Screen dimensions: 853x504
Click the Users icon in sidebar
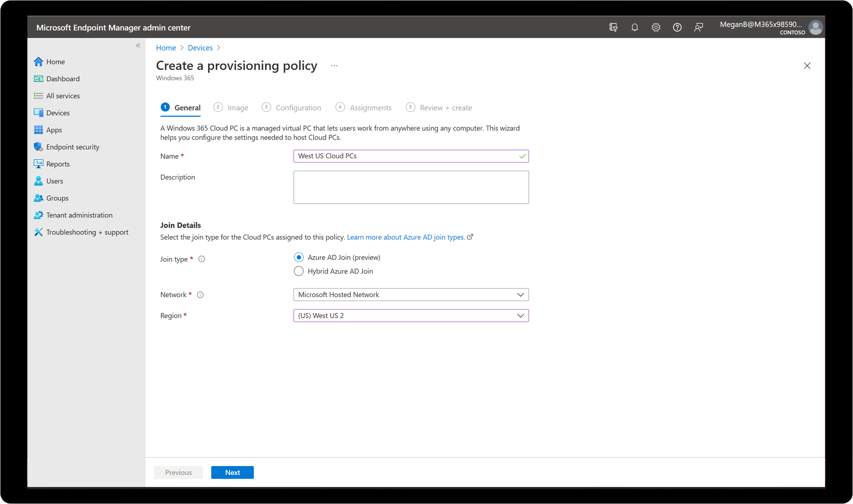[x=39, y=181]
